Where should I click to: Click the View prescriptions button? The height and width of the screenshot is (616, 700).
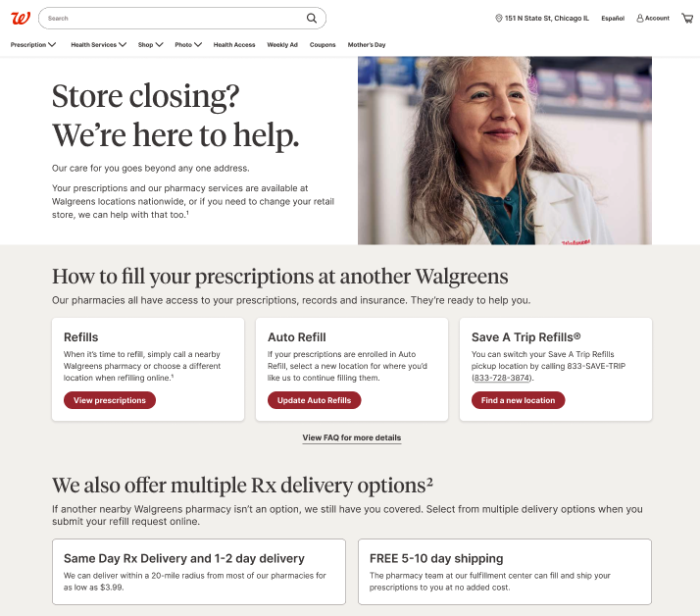pyautogui.click(x=110, y=400)
